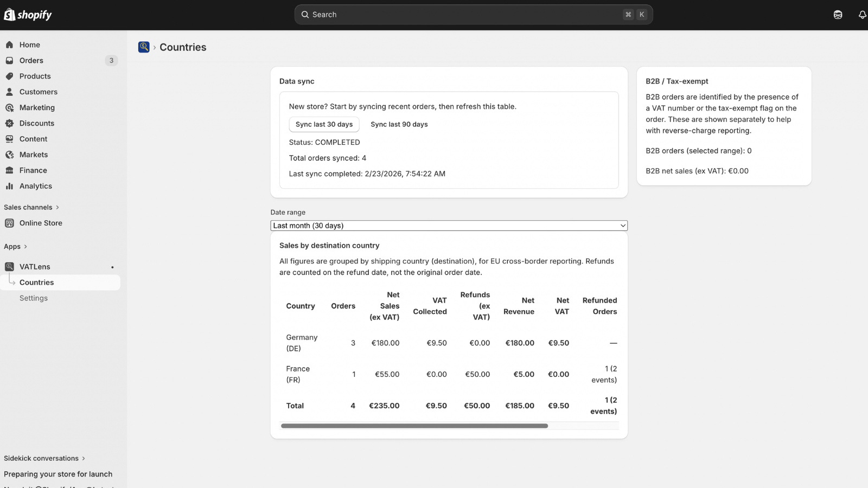This screenshot has height=488, width=868.
Task: Click the Online Store icon
Action: [9, 223]
